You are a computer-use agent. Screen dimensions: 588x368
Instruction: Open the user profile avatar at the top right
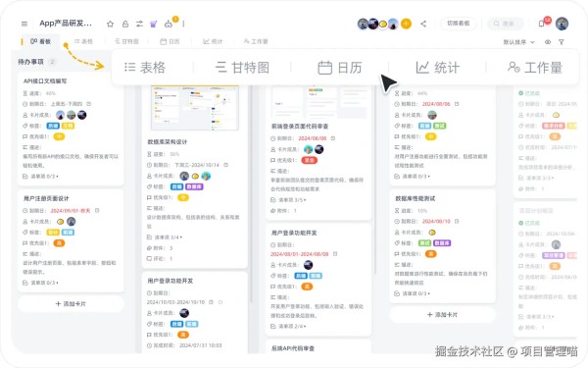coord(562,24)
